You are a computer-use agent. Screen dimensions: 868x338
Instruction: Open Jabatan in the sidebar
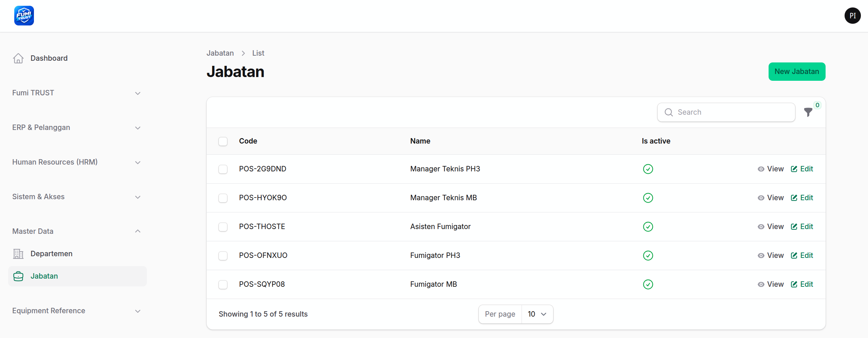pos(77,276)
